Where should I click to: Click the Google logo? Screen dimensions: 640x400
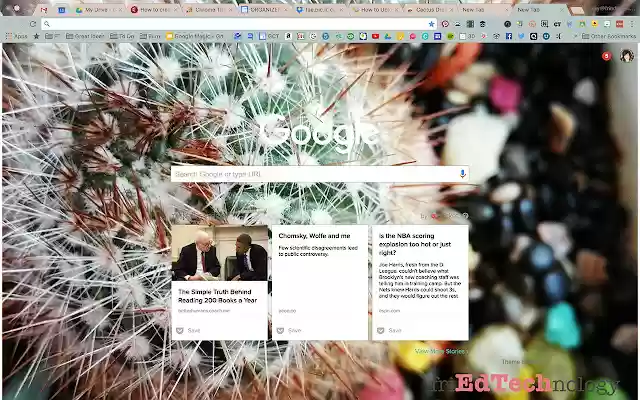(x=319, y=131)
